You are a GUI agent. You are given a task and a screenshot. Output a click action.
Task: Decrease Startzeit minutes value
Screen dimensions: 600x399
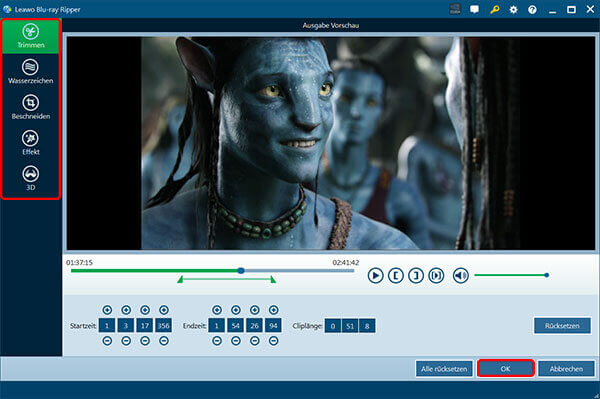pyautogui.click(x=126, y=341)
